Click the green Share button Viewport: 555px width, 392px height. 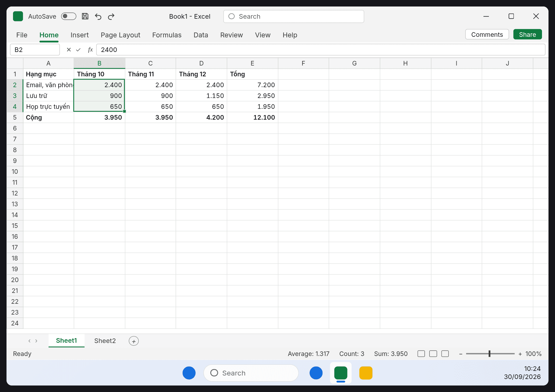click(x=527, y=34)
